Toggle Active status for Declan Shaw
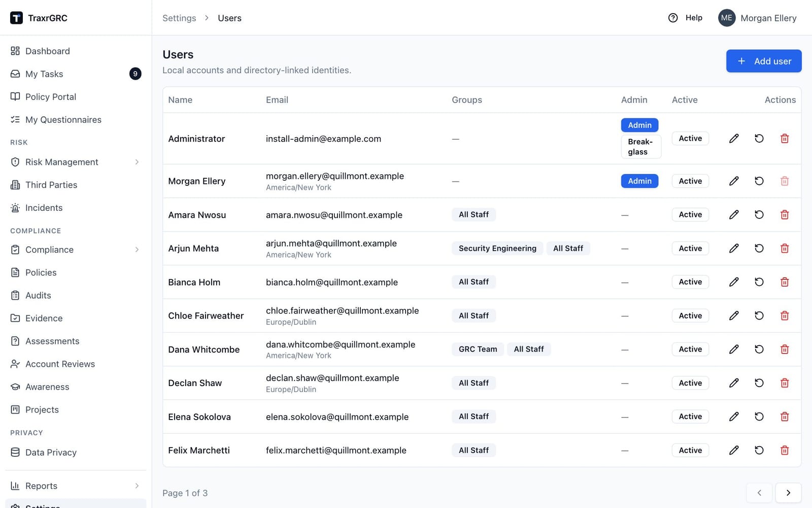The height and width of the screenshot is (508, 812). point(690,383)
